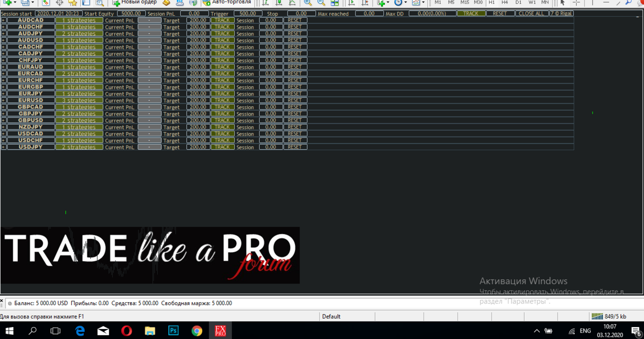Open the periods clock dropdown arrow
This screenshot has height=339, width=644.
click(x=405, y=2)
